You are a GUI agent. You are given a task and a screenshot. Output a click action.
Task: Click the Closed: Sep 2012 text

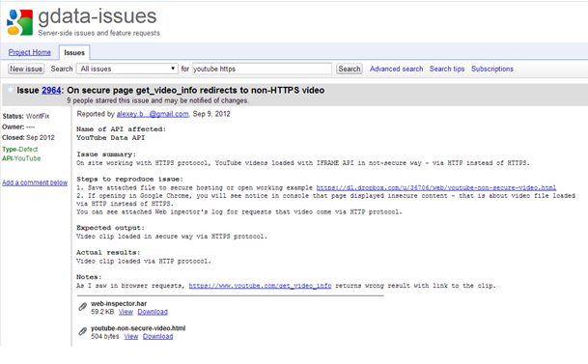(x=29, y=137)
